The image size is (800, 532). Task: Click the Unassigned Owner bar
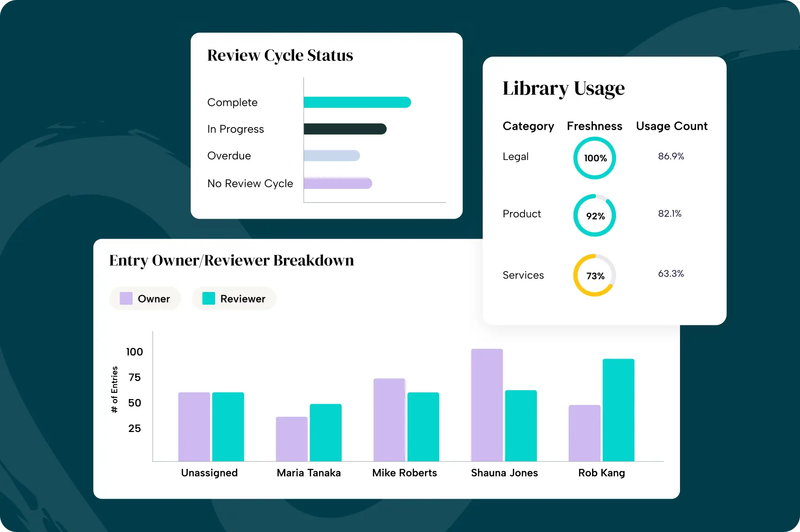coord(194,427)
